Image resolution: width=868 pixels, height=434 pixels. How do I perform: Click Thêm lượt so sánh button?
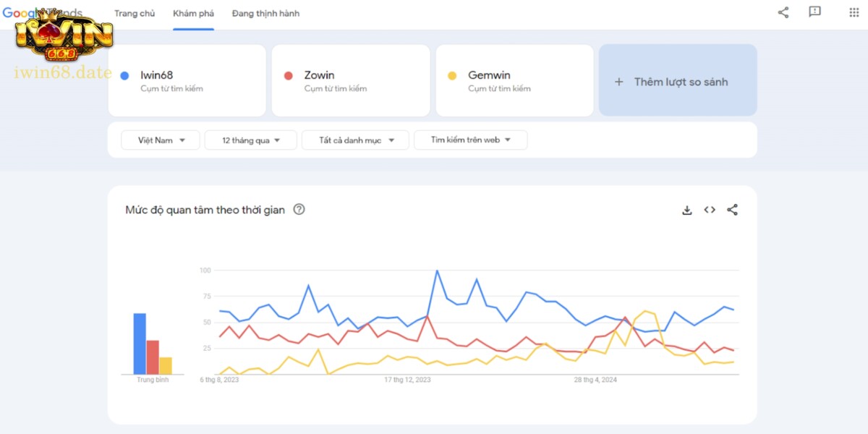coord(678,82)
